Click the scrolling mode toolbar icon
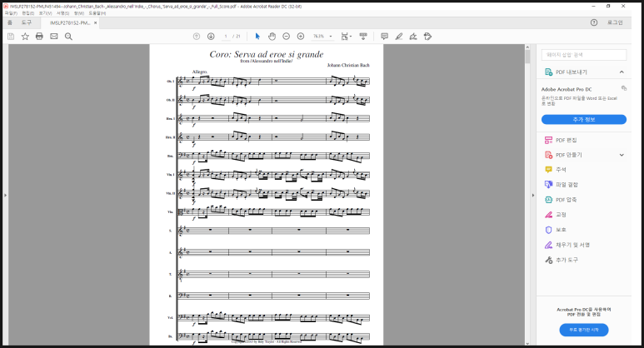Image resolution: width=644 pixels, height=348 pixels. click(363, 37)
